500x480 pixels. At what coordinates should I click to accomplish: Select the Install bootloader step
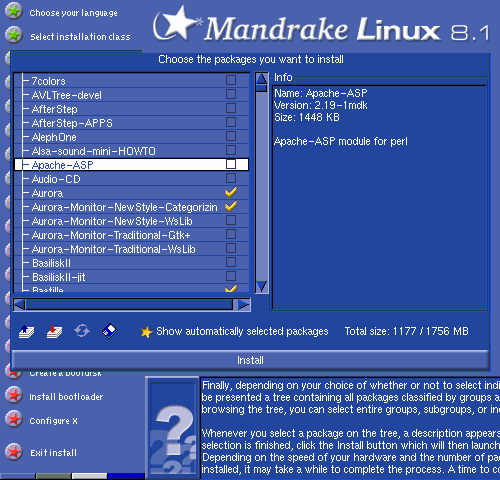click(x=66, y=397)
